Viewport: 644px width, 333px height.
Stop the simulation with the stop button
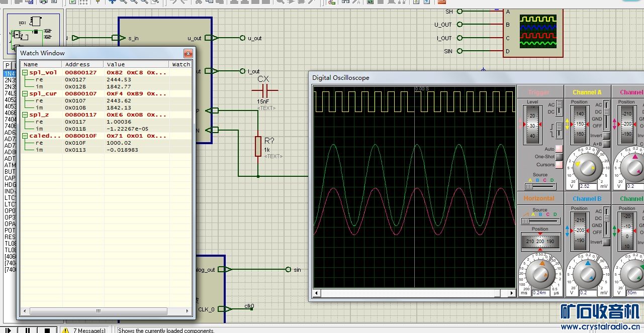tap(47, 330)
